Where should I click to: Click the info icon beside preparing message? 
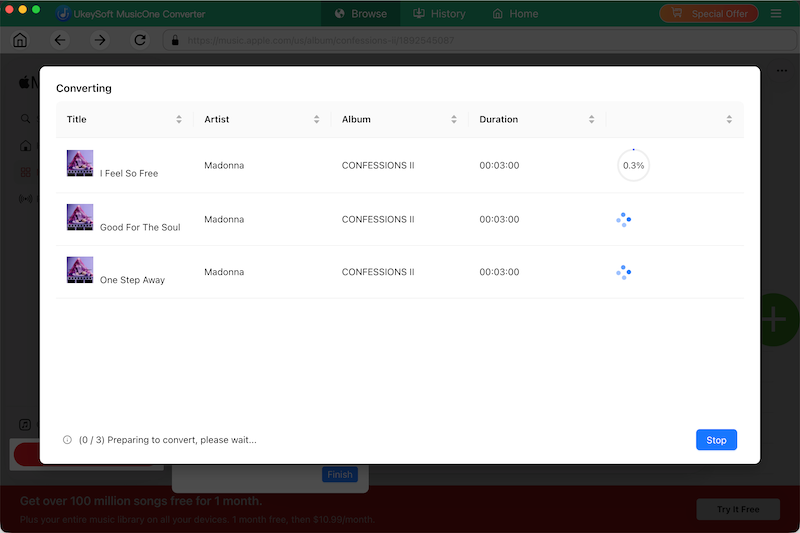coord(67,440)
